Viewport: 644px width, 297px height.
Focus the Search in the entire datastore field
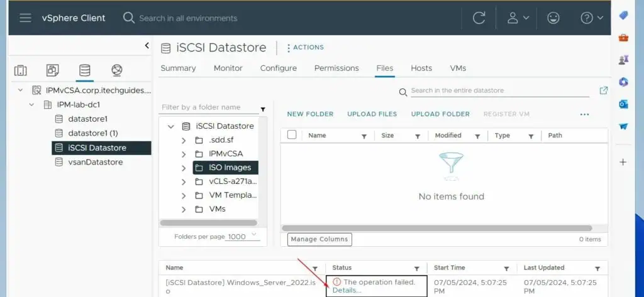[x=500, y=90]
